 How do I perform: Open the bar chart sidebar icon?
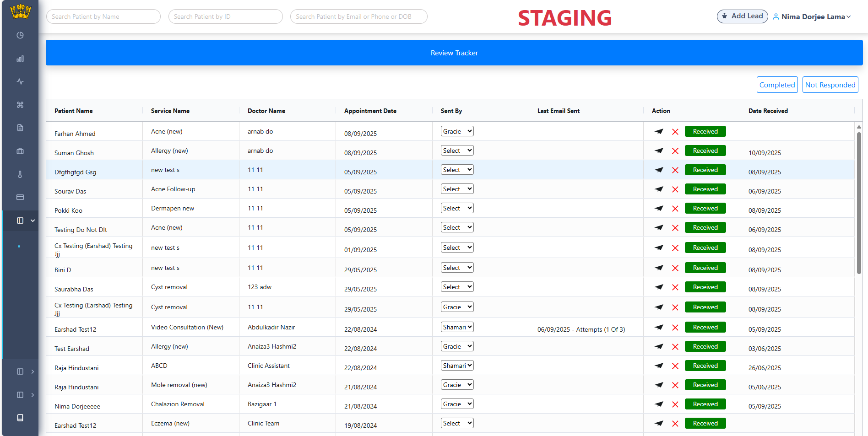tap(20, 59)
